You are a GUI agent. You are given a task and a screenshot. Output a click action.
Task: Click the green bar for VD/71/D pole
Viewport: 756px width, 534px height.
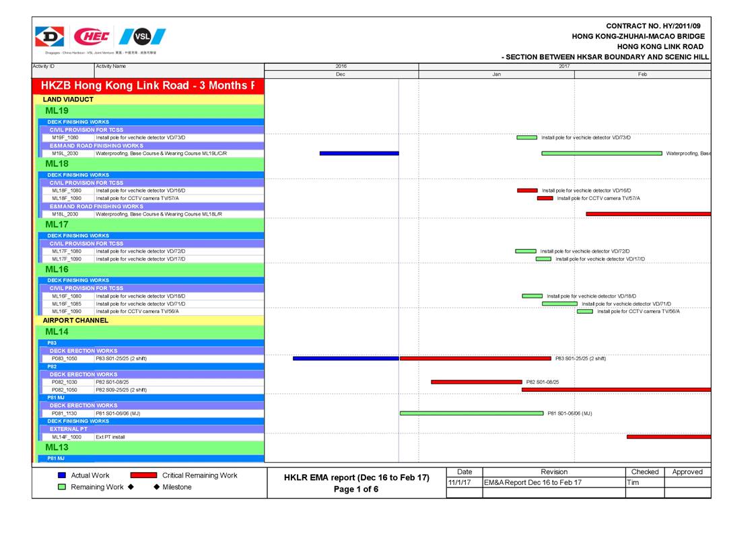tap(560, 304)
